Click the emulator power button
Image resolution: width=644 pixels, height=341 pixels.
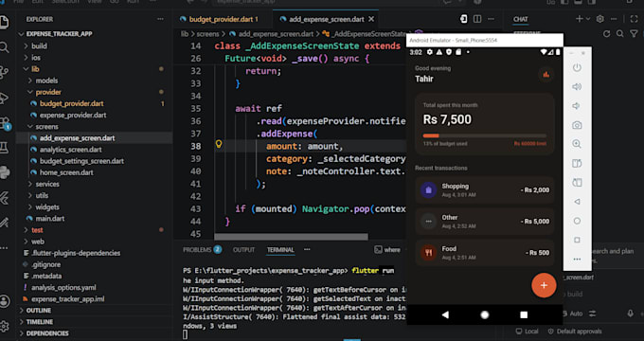tap(577, 67)
